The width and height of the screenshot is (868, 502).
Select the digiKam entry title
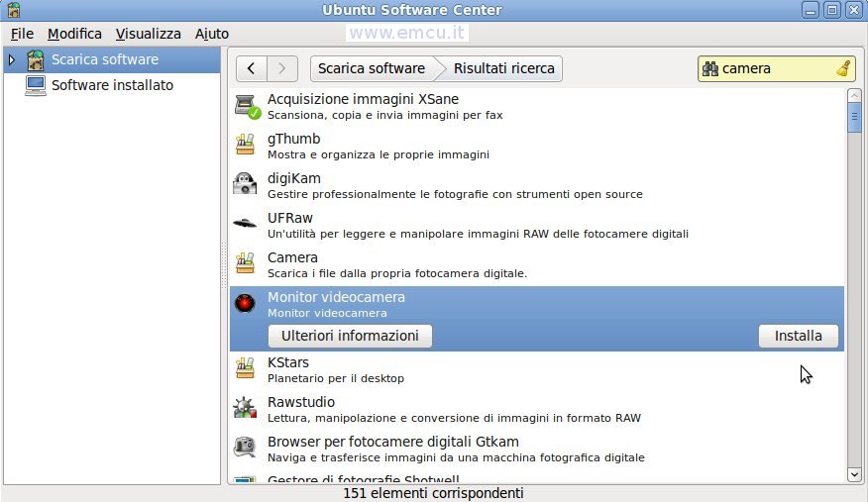(x=294, y=178)
